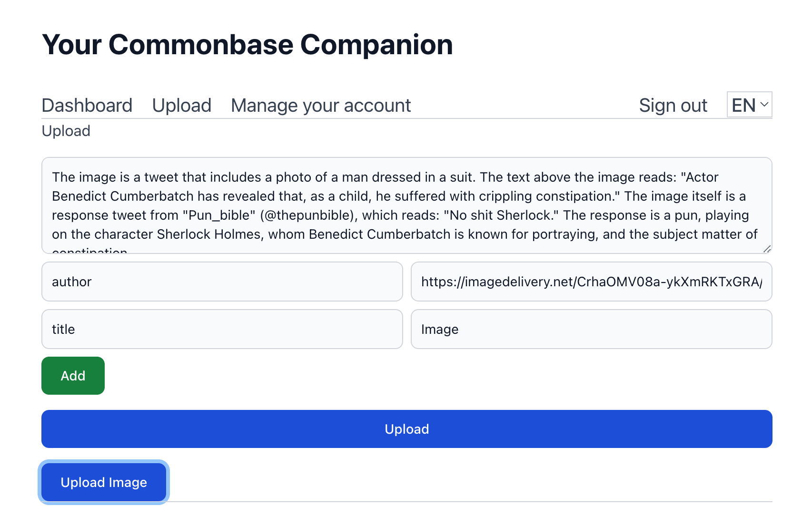Click the tweet description text area
Viewport: 812px width, 525px height.
point(406,205)
